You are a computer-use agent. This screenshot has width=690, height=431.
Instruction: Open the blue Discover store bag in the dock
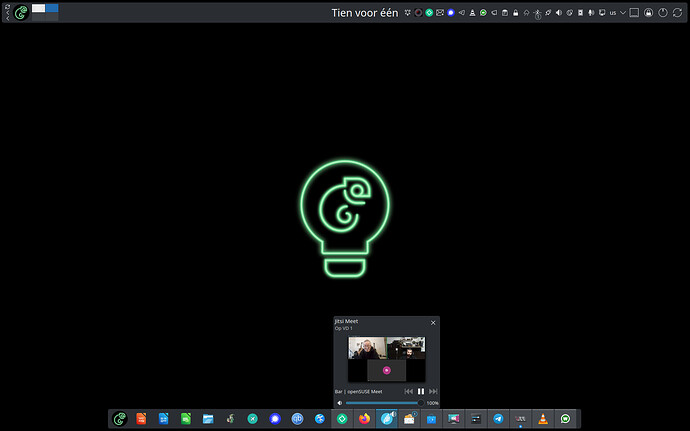point(431,419)
